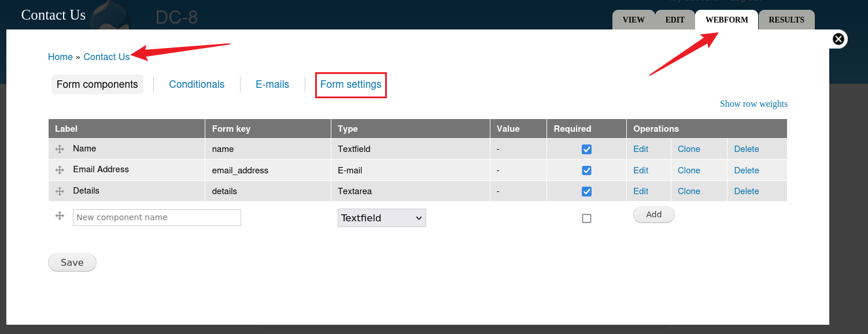The image size is (868, 334).
Task: Click the drag handle beside Details
Action: point(59,191)
